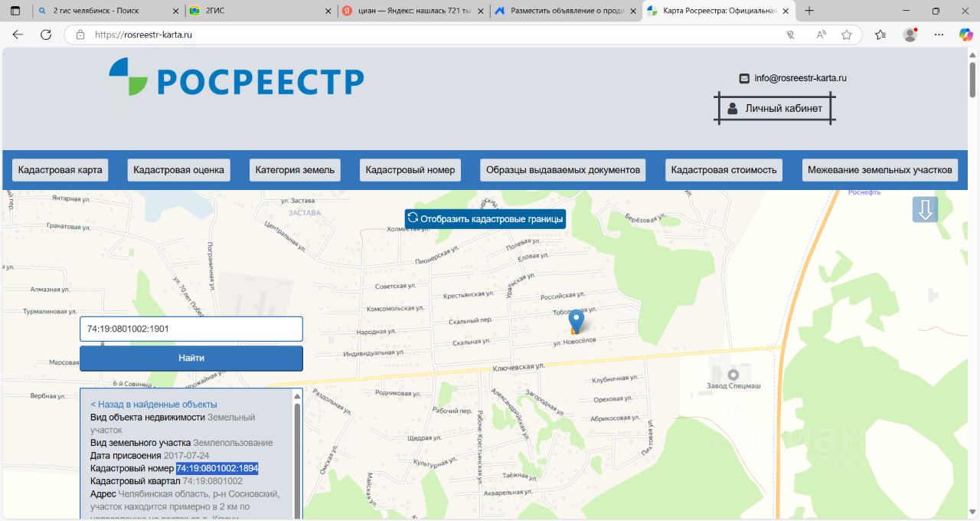Image resolution: width=980 pixels, height=521 pixels.
Task: Switch to the 2ГИС tab
Action: 260,11
